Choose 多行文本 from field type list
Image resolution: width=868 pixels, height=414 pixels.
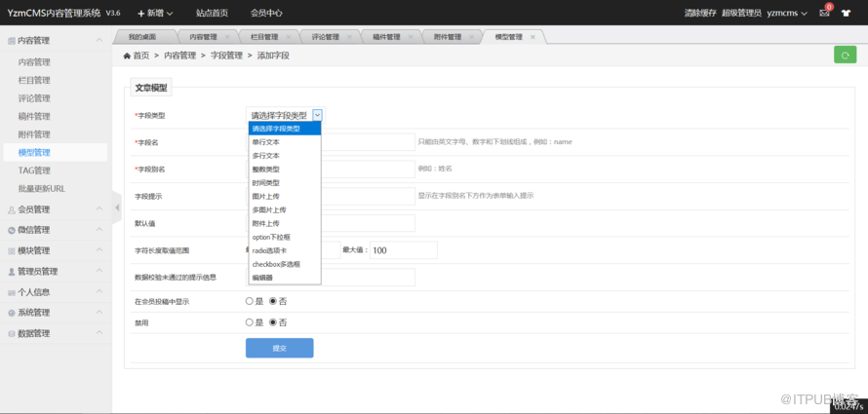click(285, 156)
